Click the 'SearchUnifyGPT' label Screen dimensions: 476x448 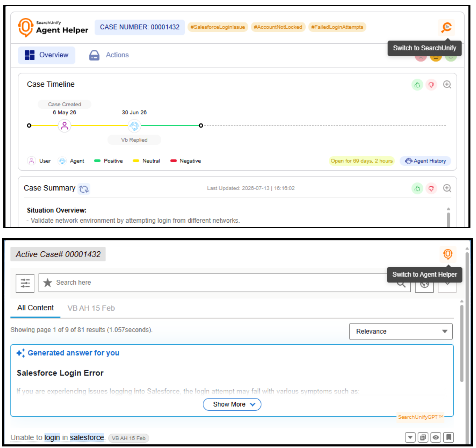click(420, 417)
